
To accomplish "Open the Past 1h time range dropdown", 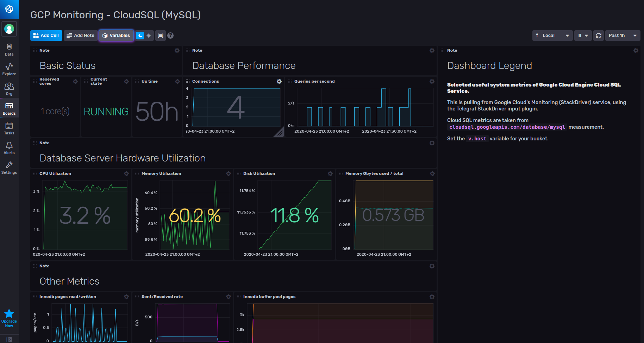I will (x=623, y=36).
